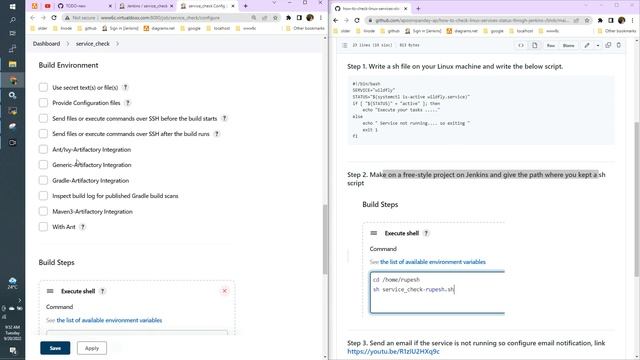Open service_check breadcrumb

pos(93,44)
